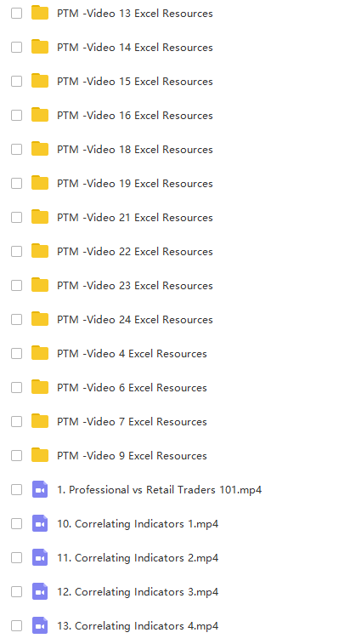Image resolution: width=339 pixels, height=644 pixels.
Task: Open the 12. Correlating Indicators 3.mp4 file name
Action: [138, 592]
